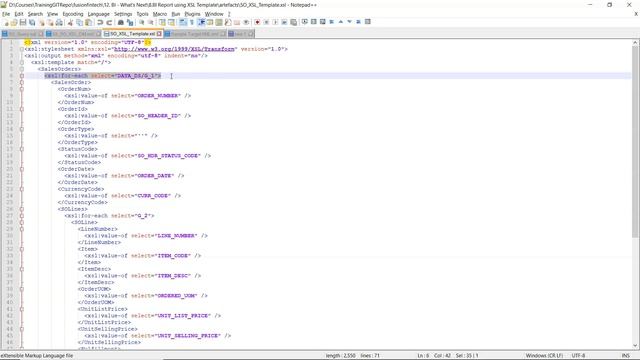Toggle INS mode in status bar
This screenshot has height=360, width=640.
tap(625, 356)
